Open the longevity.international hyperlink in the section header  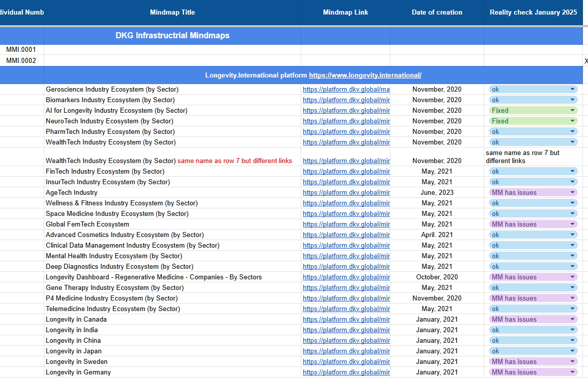coord(365,75)
